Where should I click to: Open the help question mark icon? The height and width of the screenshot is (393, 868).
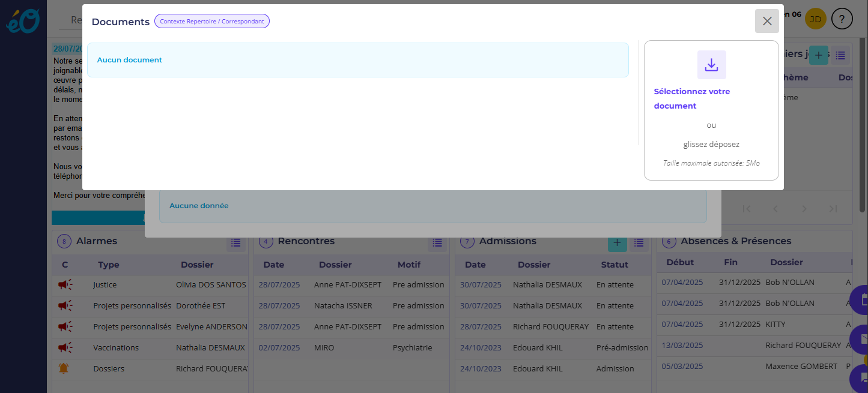click(x=842, y=19)
